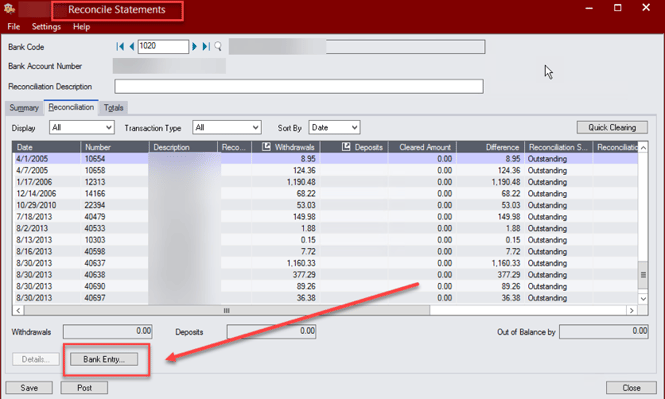The width and height of the screenshot is (665, 399).
Task: Click the Withdrawals total field
Action: click(x=108, y=332)
